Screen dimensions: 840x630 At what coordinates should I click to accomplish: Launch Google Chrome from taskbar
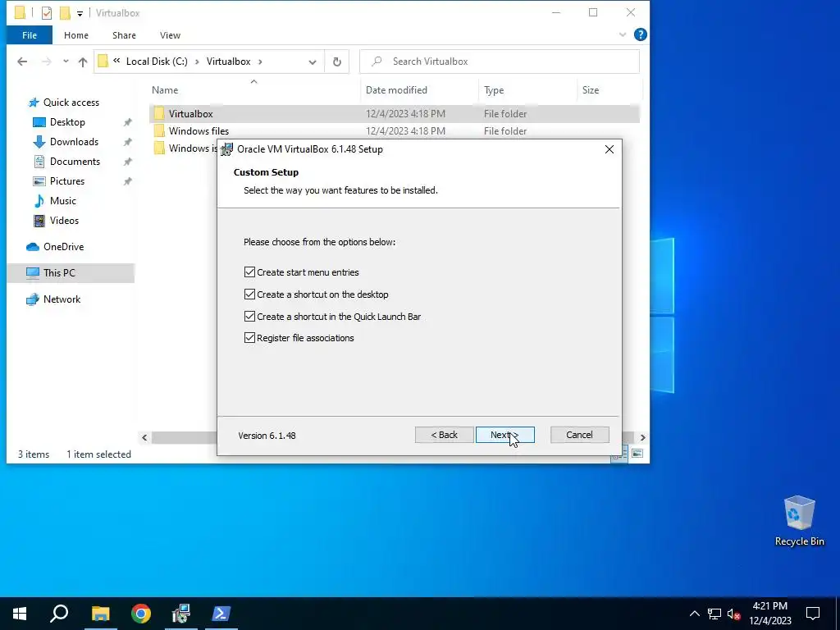tap(141, 614)
